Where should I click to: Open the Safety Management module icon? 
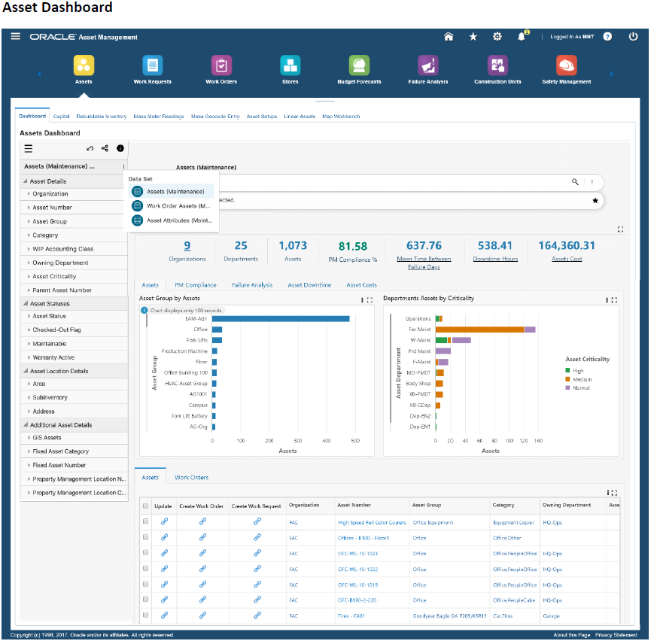566,65
